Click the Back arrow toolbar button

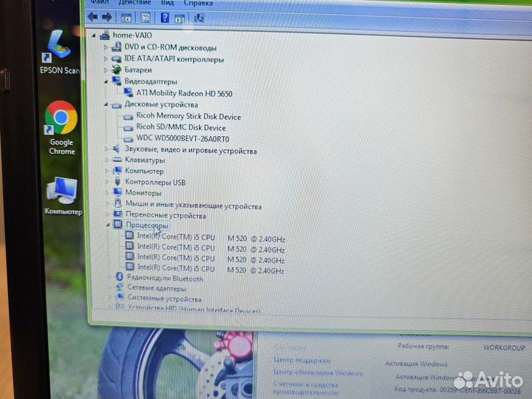tap(92, 16)
